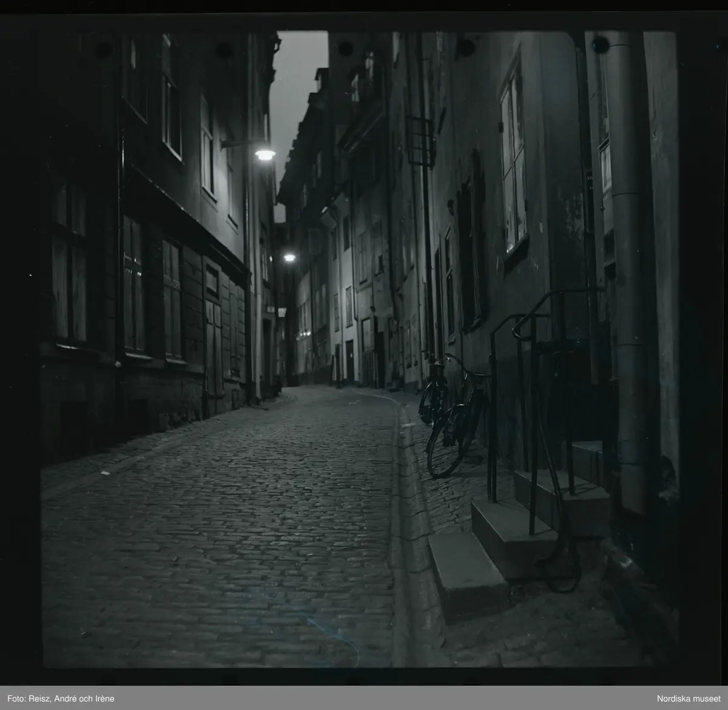Screen dimensions: 728x710
Task: Click the wooden door on left building
Action: tap(213, 340)
